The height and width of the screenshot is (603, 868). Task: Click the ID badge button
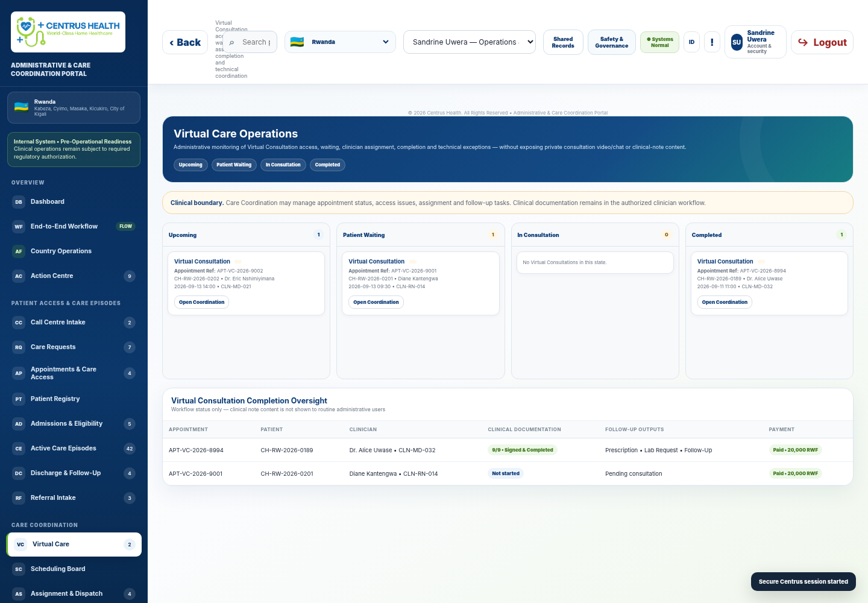pyautogui.click(x=691, y=42)
